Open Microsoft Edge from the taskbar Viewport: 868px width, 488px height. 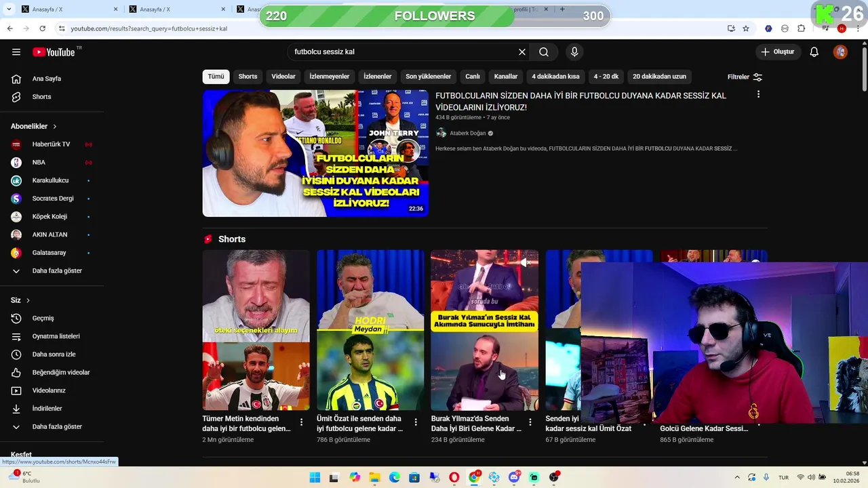point(395,477)
